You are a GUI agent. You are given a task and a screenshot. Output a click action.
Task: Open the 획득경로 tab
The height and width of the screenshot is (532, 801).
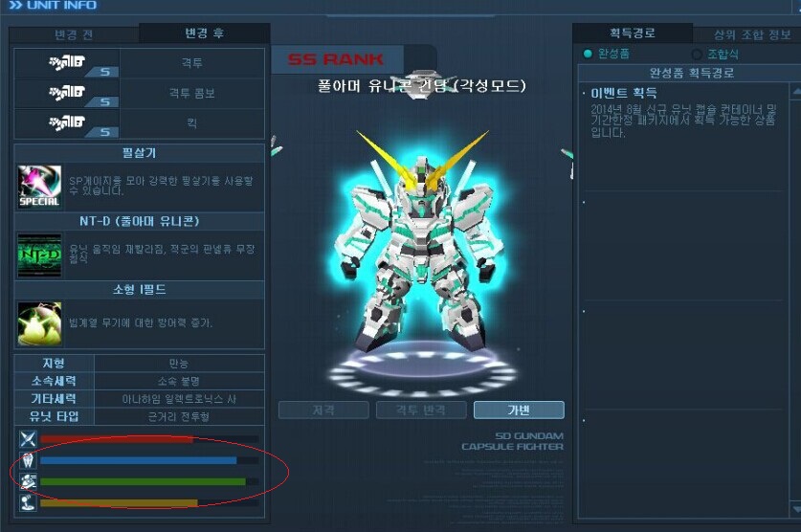pos(633,33)
